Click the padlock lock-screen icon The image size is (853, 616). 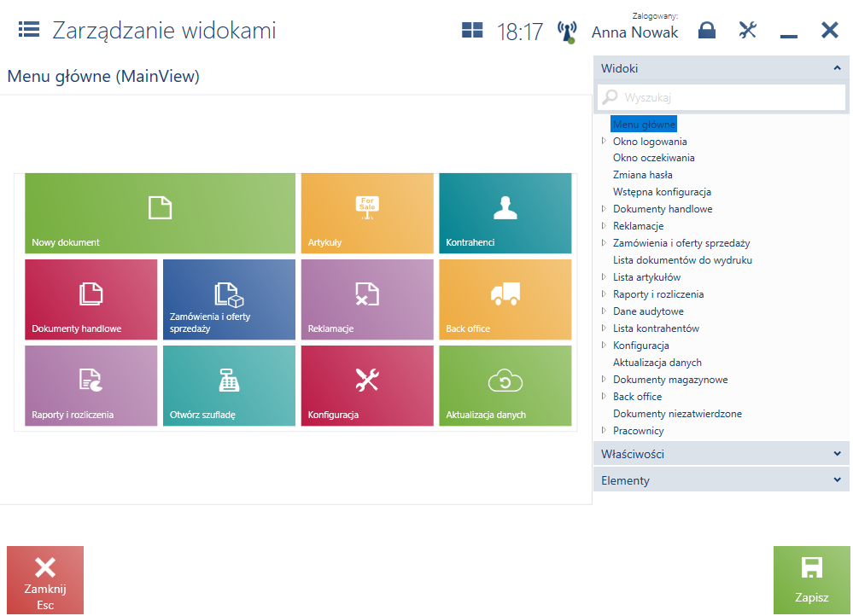707,30
